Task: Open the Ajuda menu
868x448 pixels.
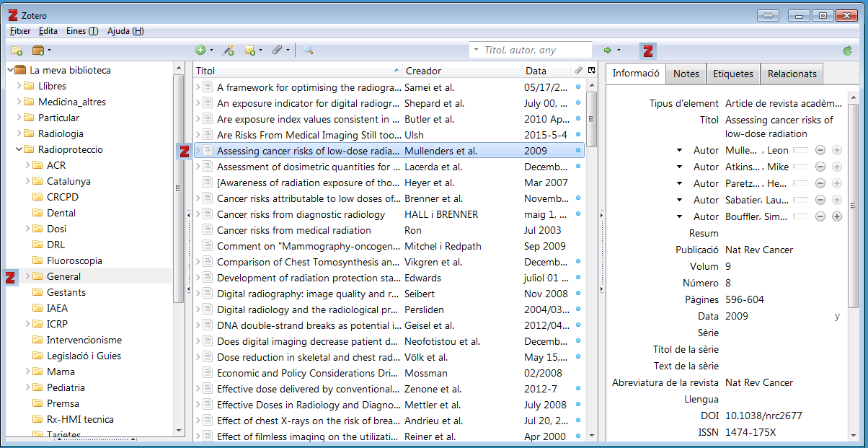Action: pyautogui.click(x=125, y=31)
